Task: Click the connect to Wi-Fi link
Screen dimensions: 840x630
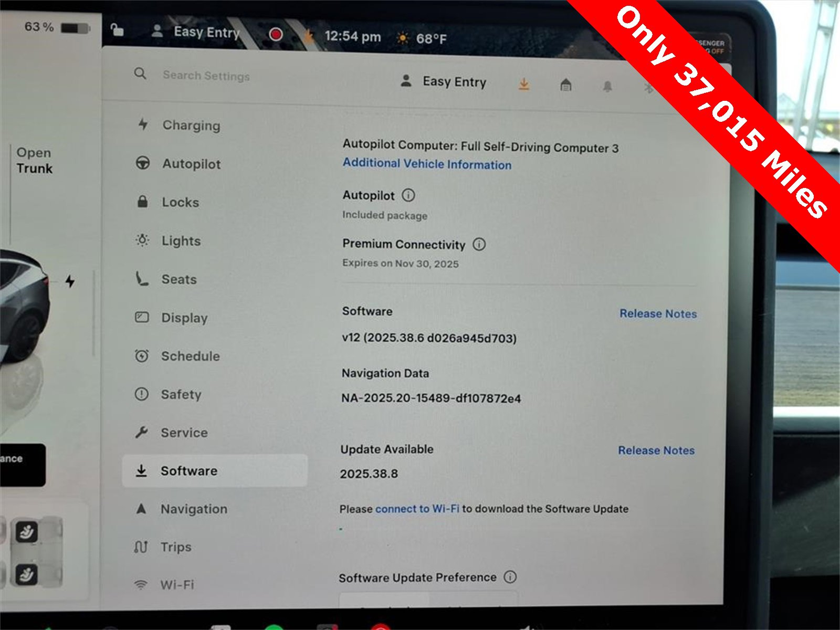Action: (417, 509)
